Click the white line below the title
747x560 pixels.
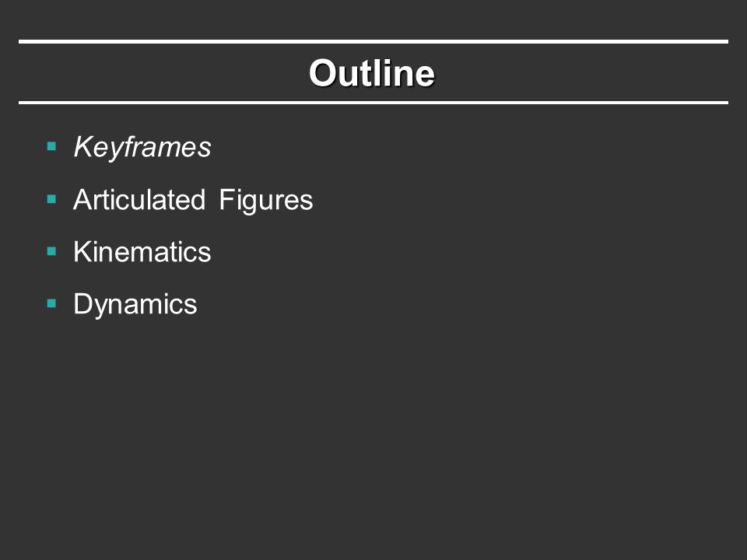[373, 103]
